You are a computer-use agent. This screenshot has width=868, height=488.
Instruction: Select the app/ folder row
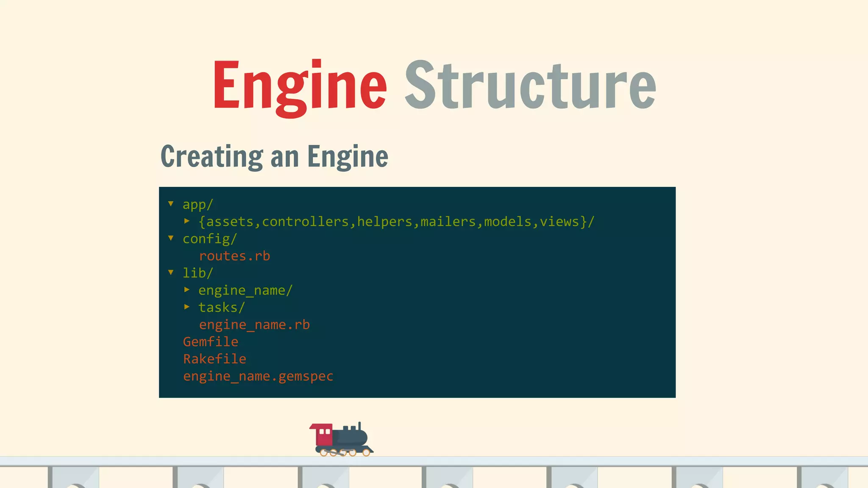click(198, 205)
